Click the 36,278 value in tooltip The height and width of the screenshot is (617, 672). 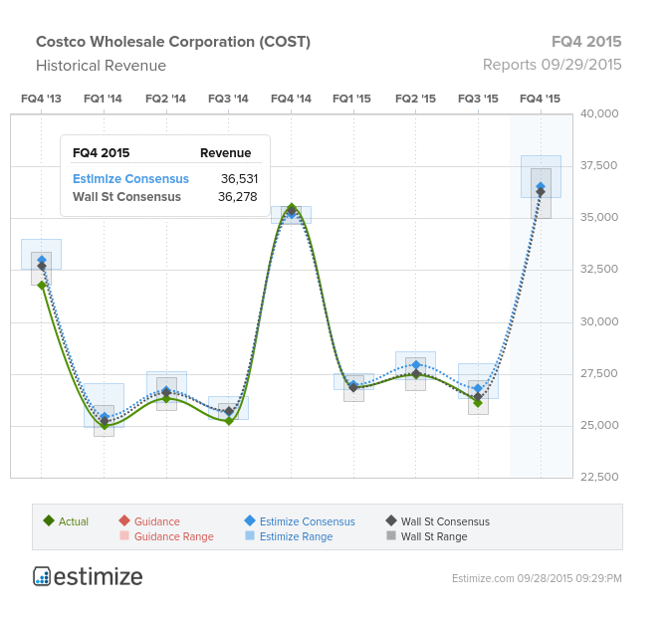237,197
